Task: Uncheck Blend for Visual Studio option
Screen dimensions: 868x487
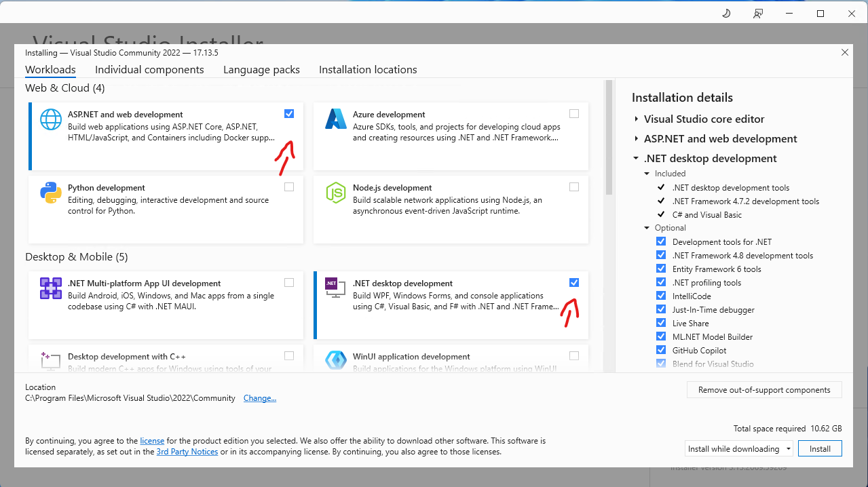Action: pos(661,364)
